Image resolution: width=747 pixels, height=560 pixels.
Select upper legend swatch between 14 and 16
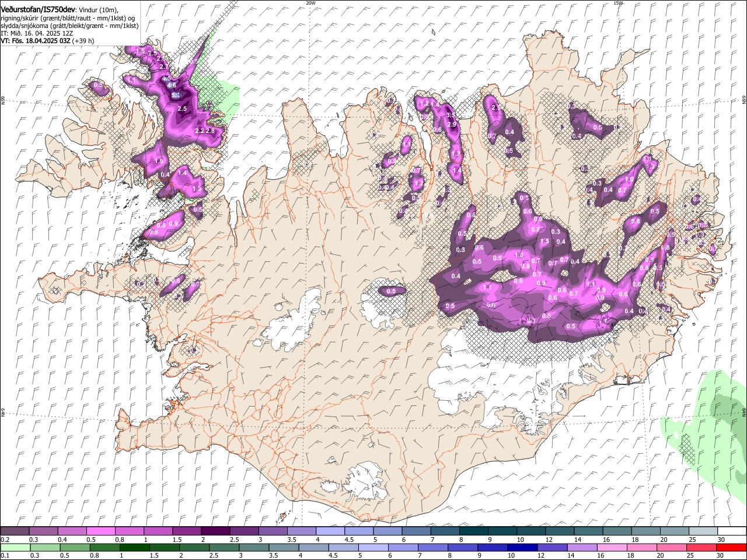pyautogui.click(x=588, y=531)
